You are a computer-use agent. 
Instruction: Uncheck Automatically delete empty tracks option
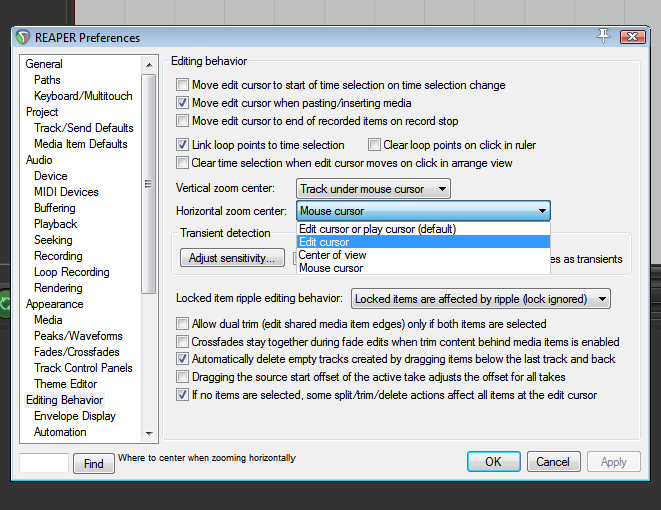182,359
